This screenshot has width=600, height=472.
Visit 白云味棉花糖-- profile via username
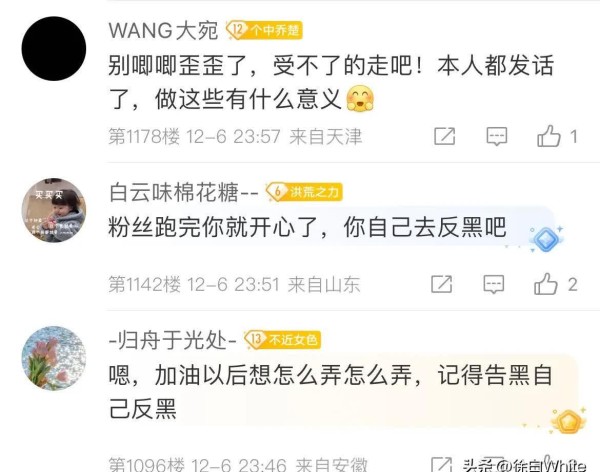pos(184,192)
